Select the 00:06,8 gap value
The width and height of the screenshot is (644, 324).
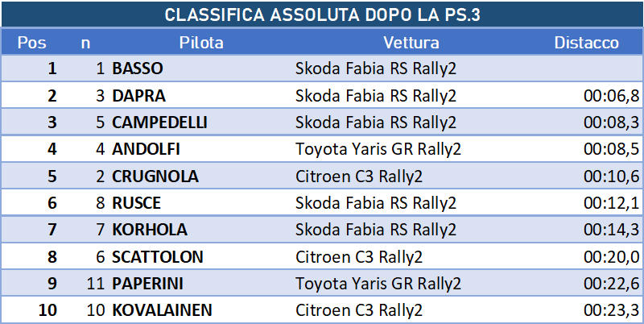(612, 96)
